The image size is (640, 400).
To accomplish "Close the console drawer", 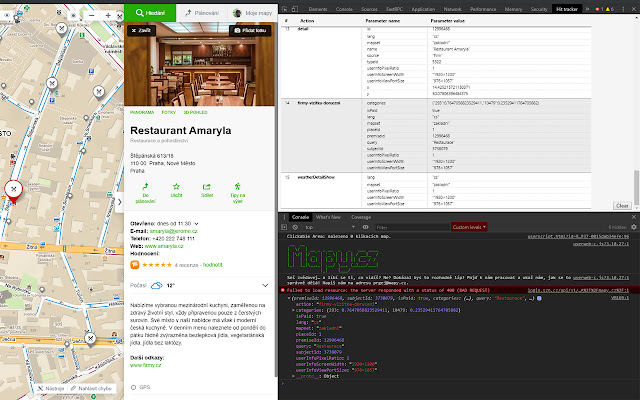I will (633, 217).
